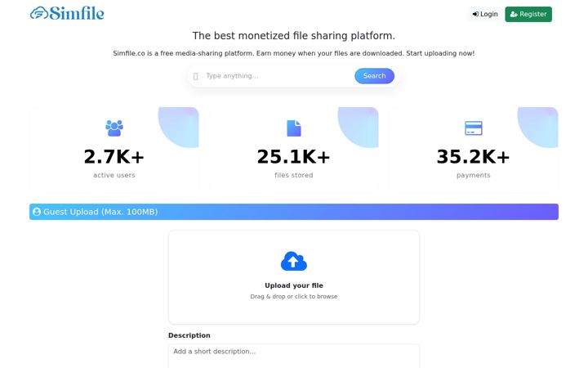This screenshot has width=588, height=368.
Task: Click the Login button
Action: point(485,14)
